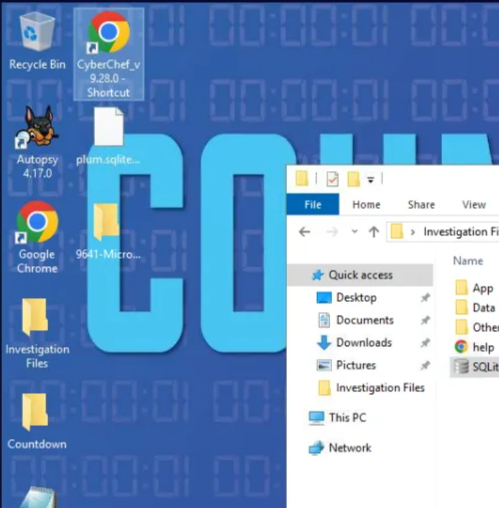This screenshot has height=508, width=499.
Task: Select the CyberChef_v9.28.0 Shortcut icon
Action: [x=109, y=54]
